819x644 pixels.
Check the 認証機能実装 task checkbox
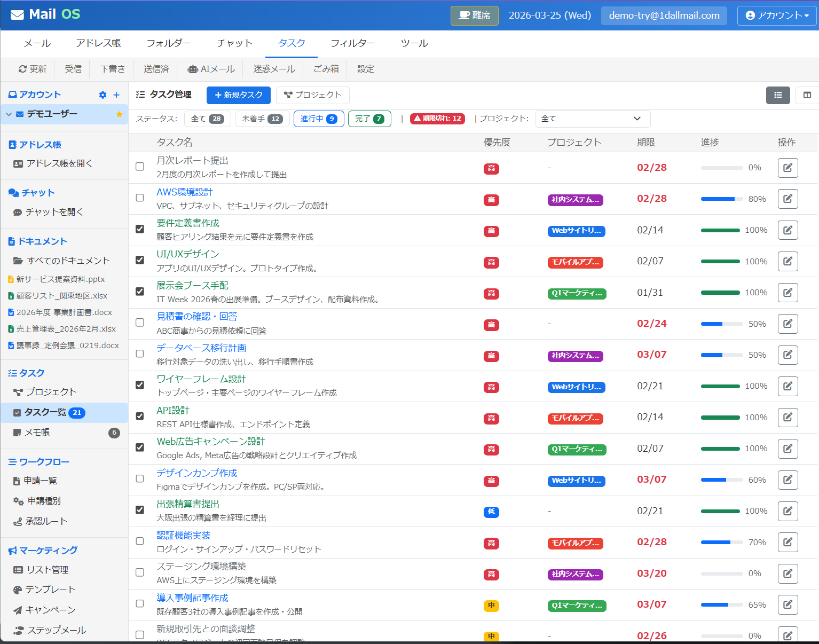[140, 541]
